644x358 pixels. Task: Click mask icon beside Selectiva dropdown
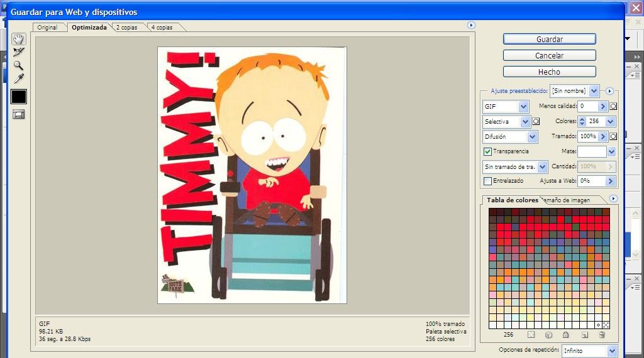[536, 121]
